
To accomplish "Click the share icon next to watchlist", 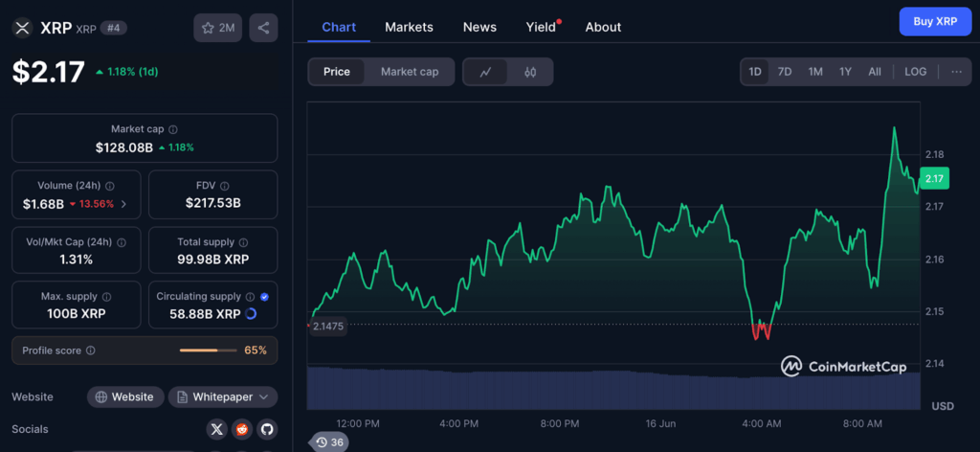I will coord(263,28).
